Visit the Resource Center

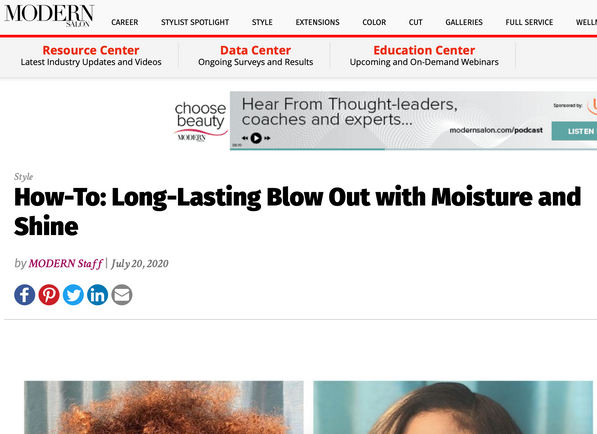pos(91,56)
